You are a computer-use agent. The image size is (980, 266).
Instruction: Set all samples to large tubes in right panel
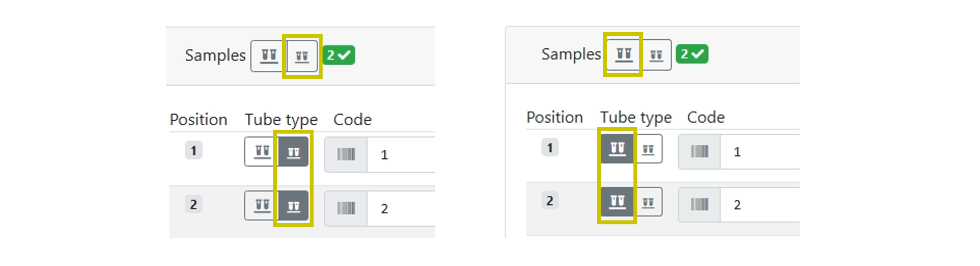(624, 55)
